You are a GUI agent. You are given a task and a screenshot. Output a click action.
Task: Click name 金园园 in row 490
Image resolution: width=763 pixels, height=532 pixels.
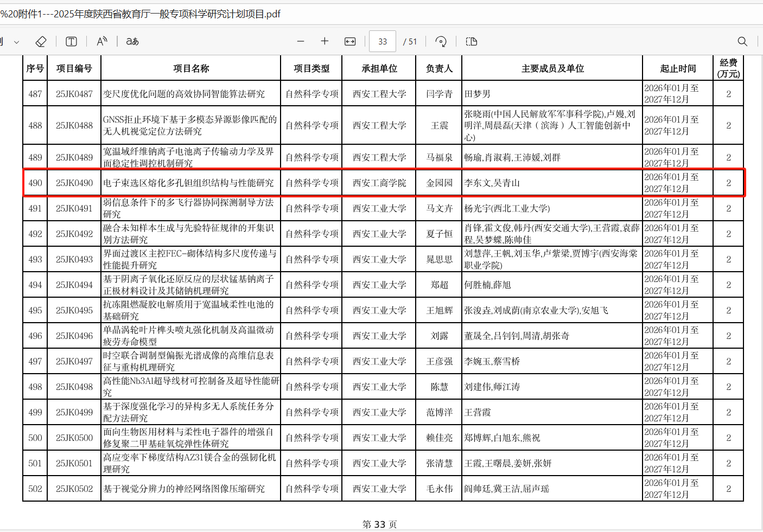[439, 183]
